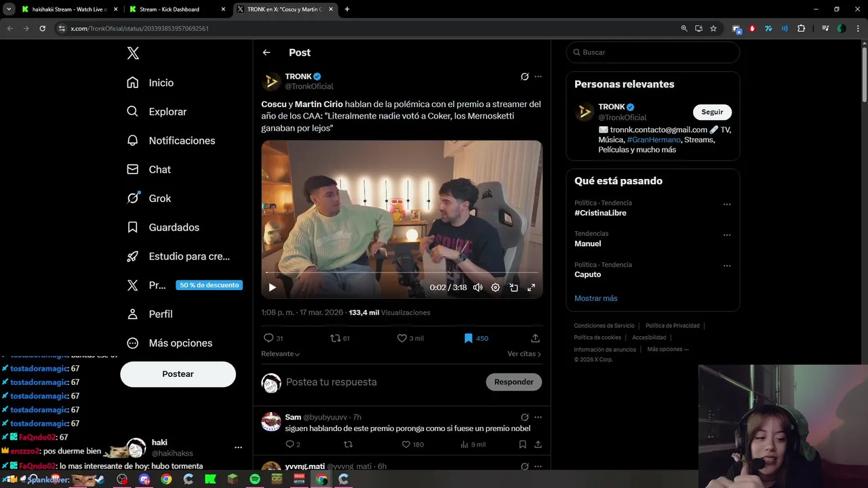The height and width of the screenshot is (488, 868).
Task: Go back with the Post arrow
Action: pos(267,52)
